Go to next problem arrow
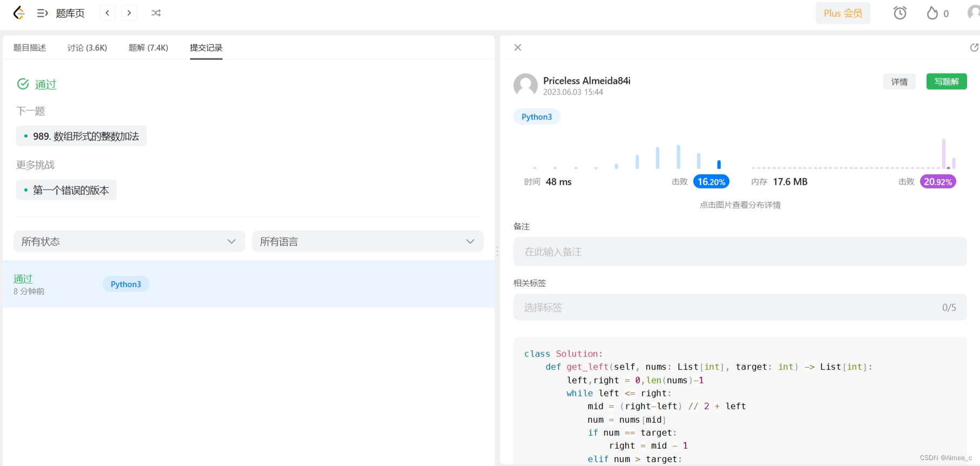 click(129, 13)
